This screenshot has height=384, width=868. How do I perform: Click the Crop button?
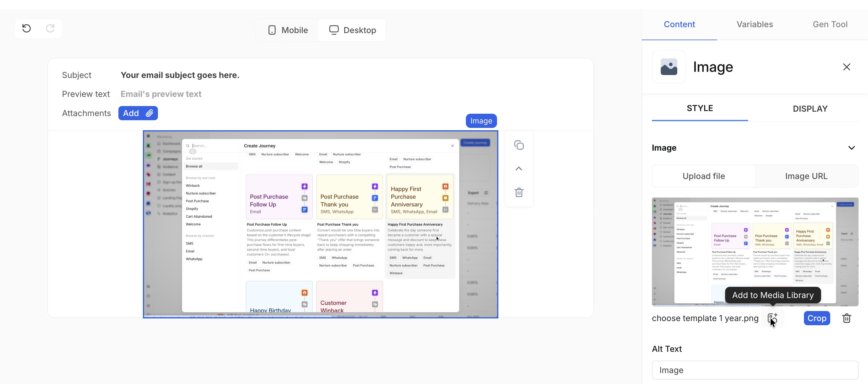[x=816, y=318]
